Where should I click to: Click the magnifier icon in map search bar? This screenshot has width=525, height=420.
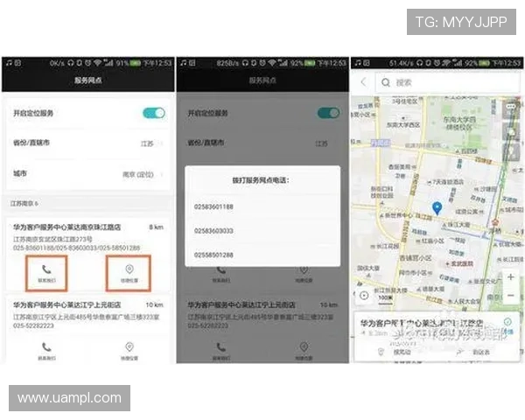click(x=386, y=82)
